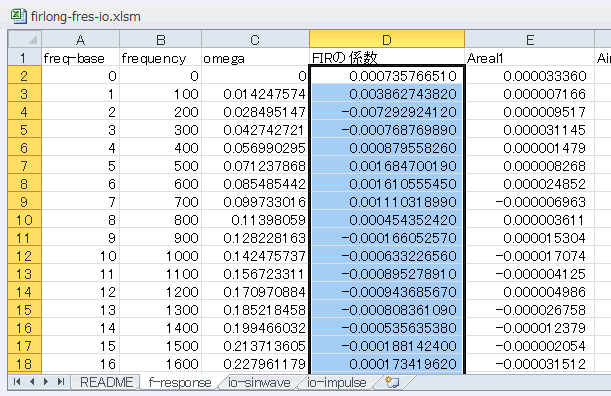611x396 pixels.
Task: Select cell containing -0.007292924120
Action: 387,112
